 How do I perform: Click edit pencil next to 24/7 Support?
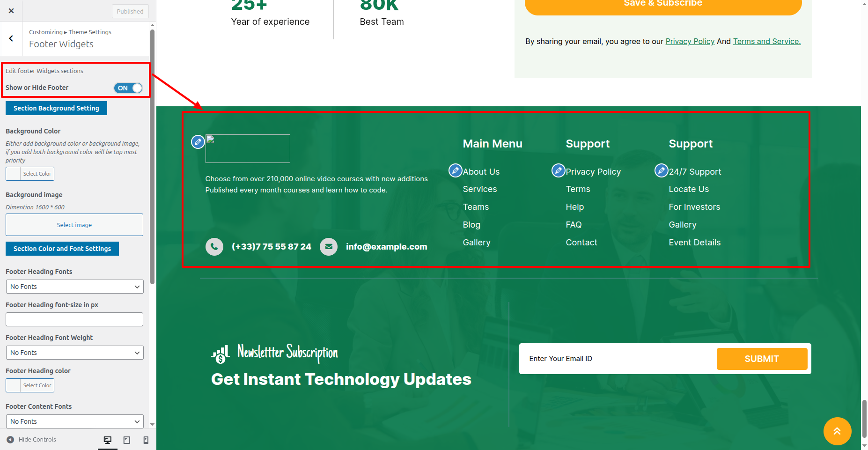661,170
